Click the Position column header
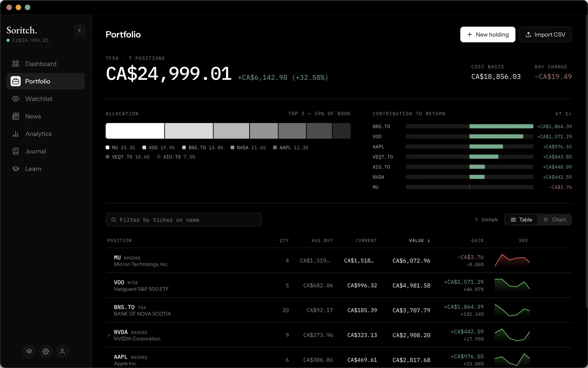588x368 pixels. tap(119, 240)
